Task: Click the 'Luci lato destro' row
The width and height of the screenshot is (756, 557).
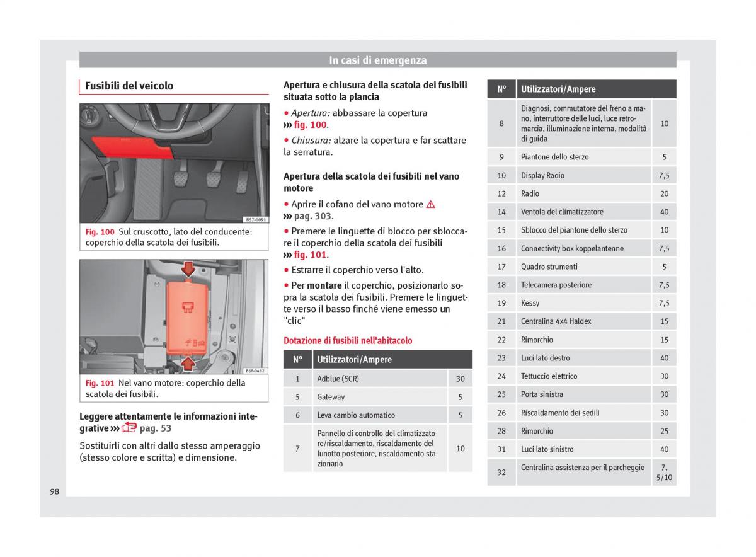Action: 581,358
